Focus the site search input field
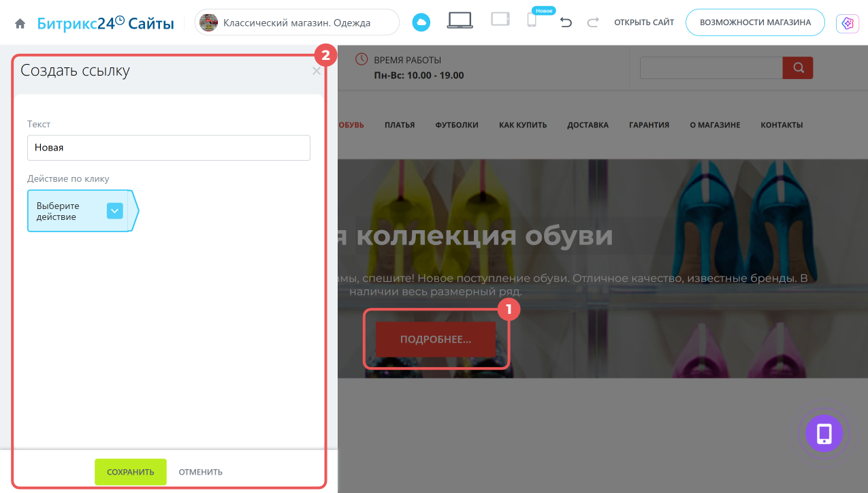 [x=711, y=67]
